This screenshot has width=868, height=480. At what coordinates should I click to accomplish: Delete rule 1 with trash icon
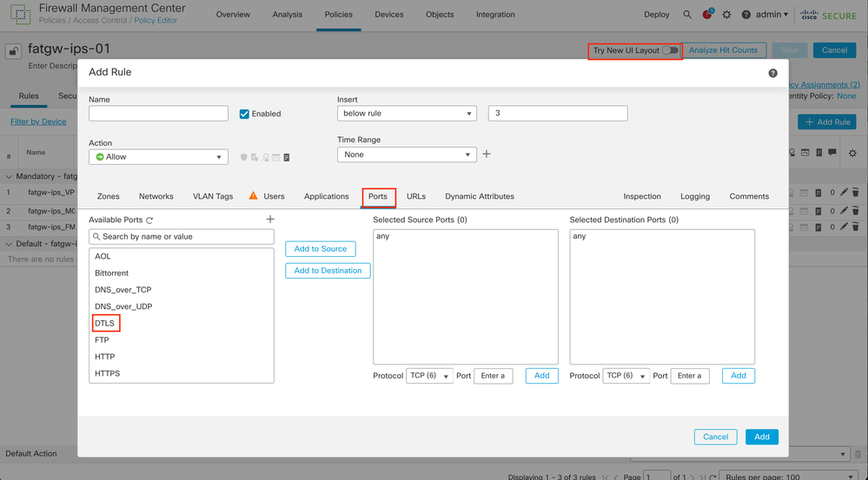[855, 193]
